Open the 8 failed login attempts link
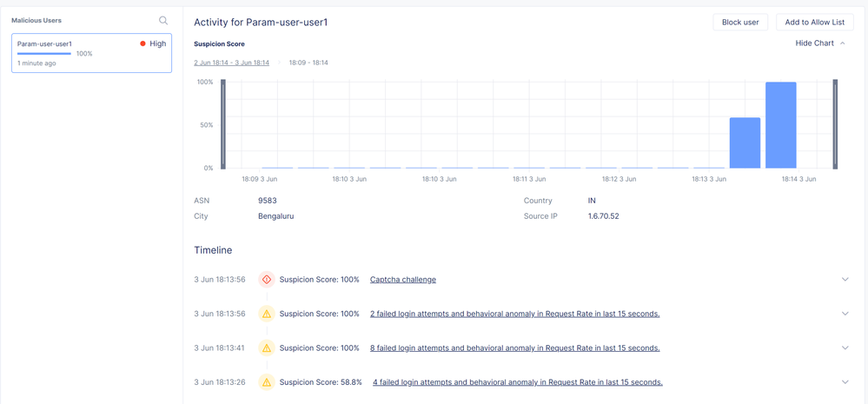The width and height of the screenshot is (868, 404). pyautogui.click(x=514, y=348)
